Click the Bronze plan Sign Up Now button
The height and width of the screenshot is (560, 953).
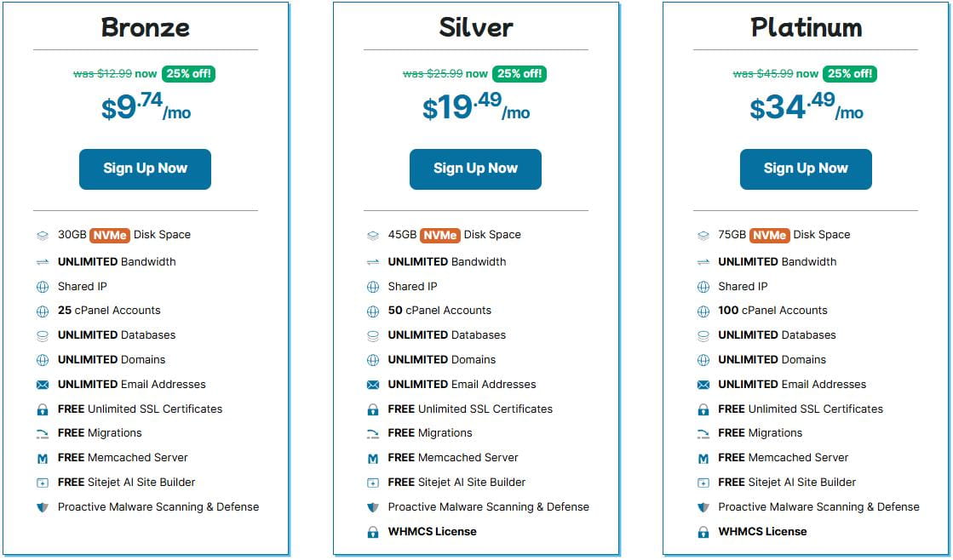tap(145, 169)
